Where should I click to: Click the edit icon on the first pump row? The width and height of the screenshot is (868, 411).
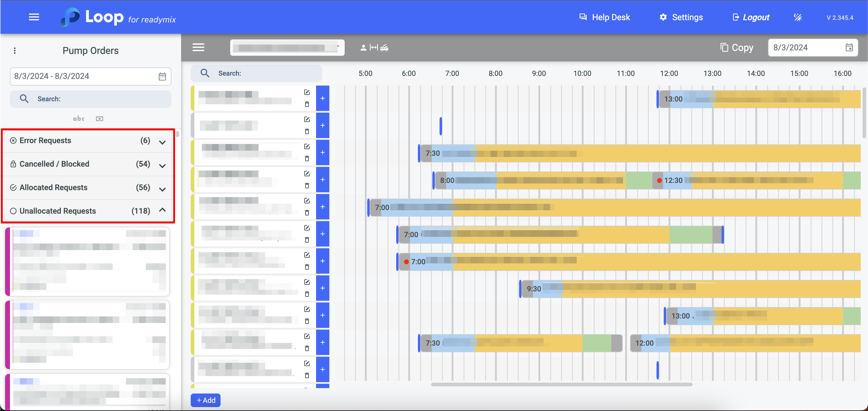(307, 92)
